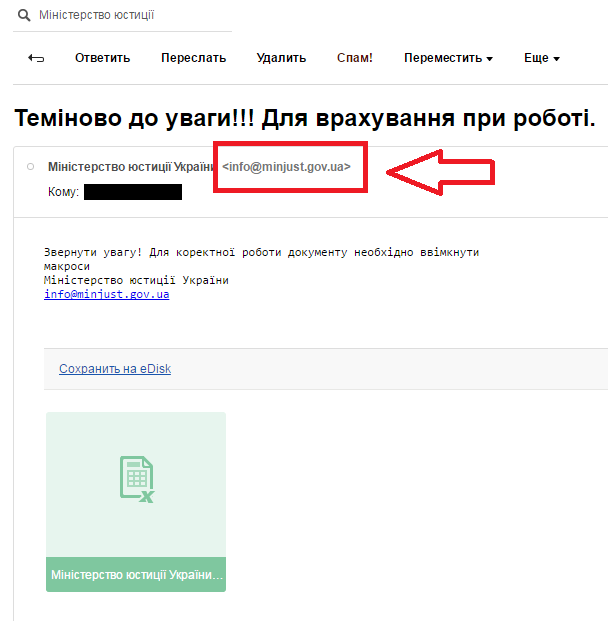Go back using the left arrow icon
The image size is (608, 621).
tap(36, 58)
